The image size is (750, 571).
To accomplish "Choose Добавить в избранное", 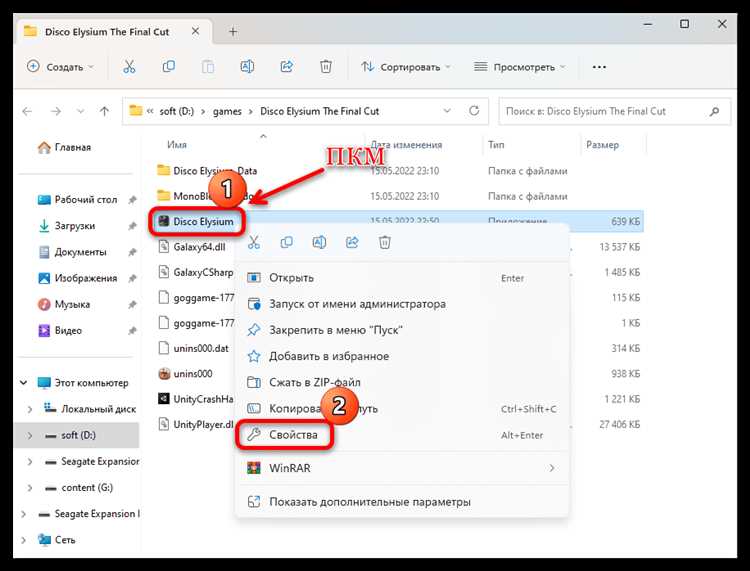I will click(x=403, y=356).
